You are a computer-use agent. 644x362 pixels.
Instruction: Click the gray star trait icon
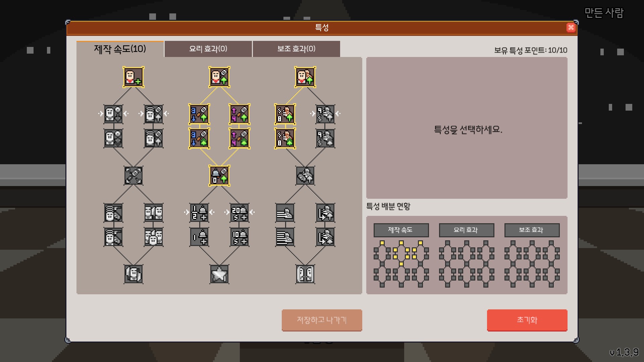[x=219, y=274]
